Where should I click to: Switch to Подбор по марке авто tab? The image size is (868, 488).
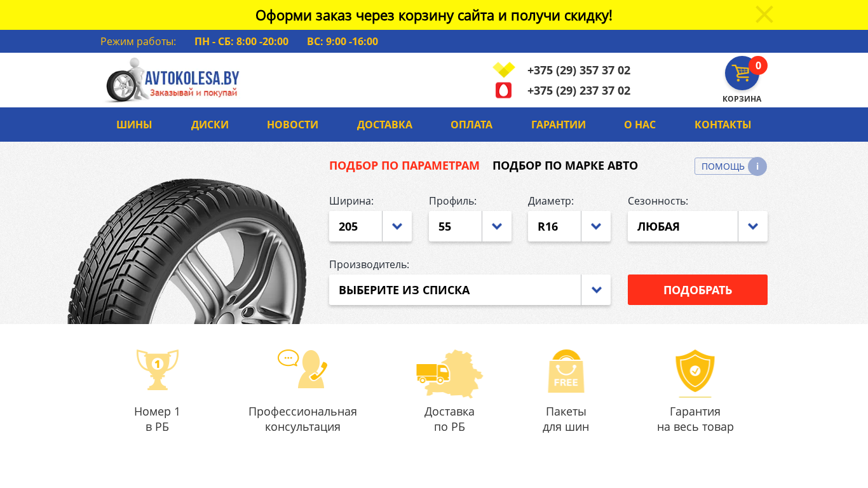coord(565,166)
